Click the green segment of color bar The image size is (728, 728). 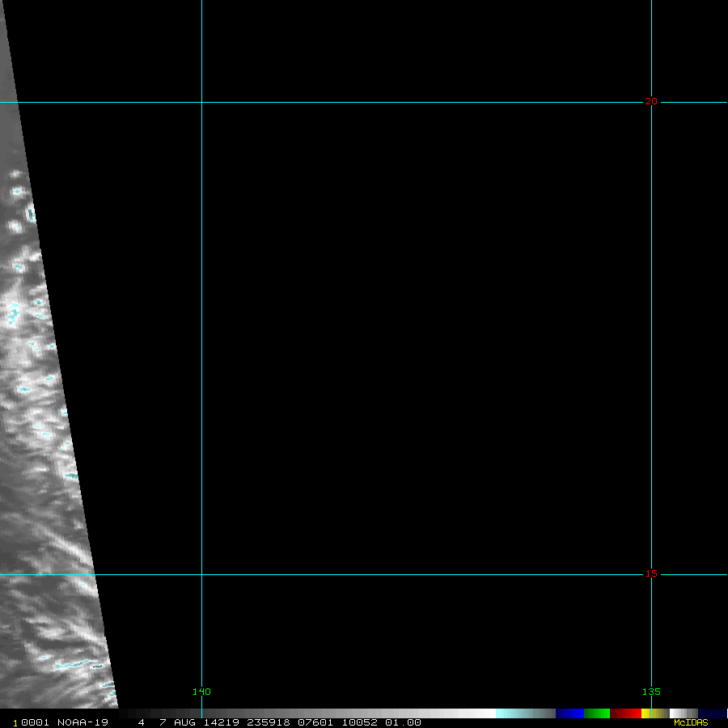[597, 713]
